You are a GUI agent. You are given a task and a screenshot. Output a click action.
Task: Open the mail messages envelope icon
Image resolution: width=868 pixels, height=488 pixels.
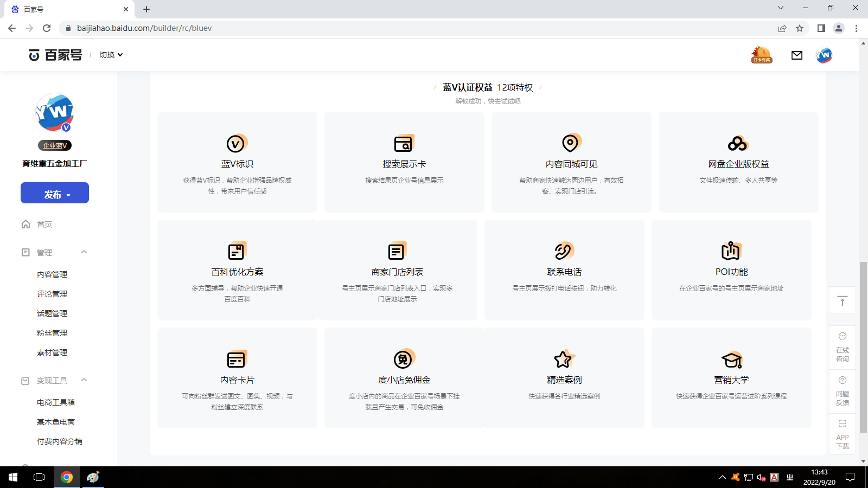(796, 55)
